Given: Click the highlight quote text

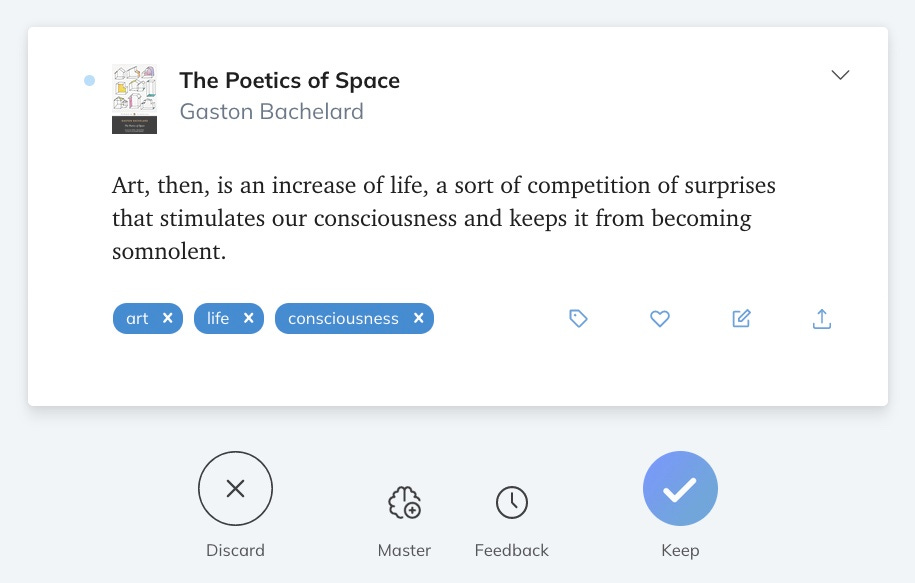Looking at the screenshot, I should pos(443,218).
